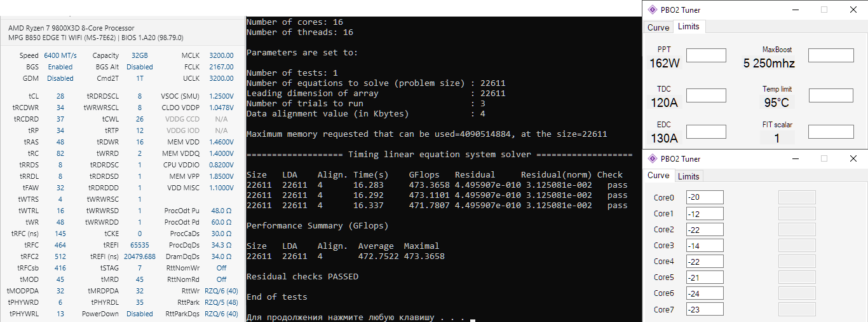Click the Core0 curve offset field

coord(705,197)
